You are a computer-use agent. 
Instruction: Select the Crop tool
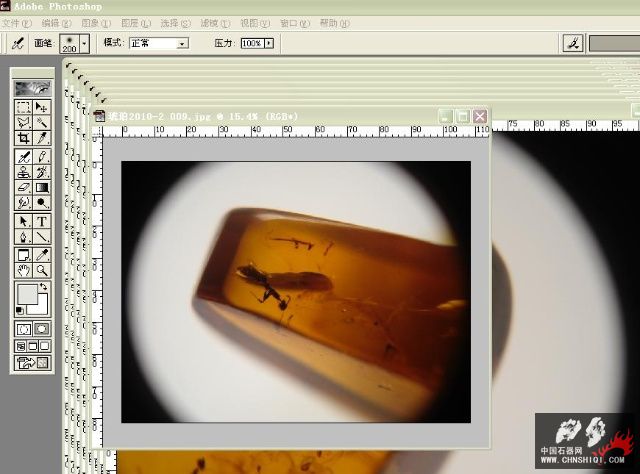(23, 138)
